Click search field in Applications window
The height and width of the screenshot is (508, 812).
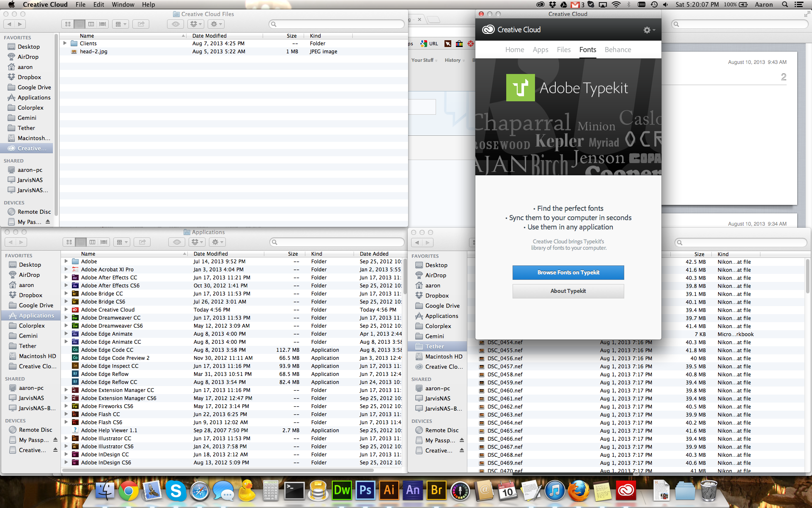337,242
